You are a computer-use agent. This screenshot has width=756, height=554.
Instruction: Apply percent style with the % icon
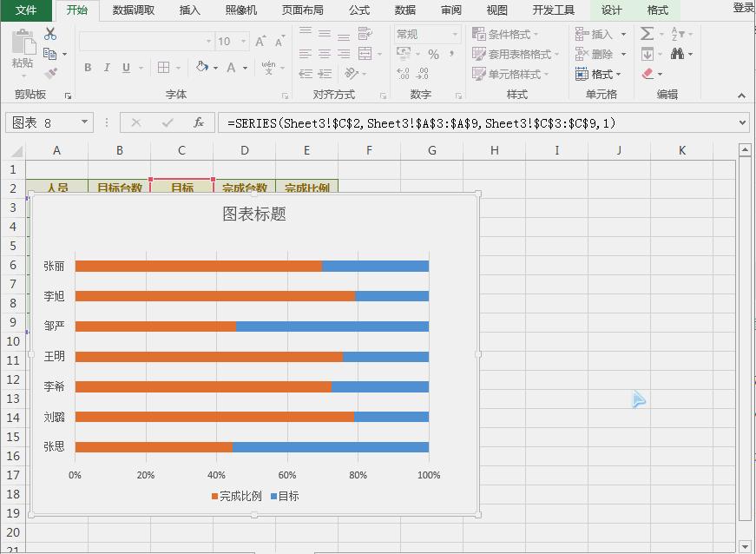click(432, 54)
